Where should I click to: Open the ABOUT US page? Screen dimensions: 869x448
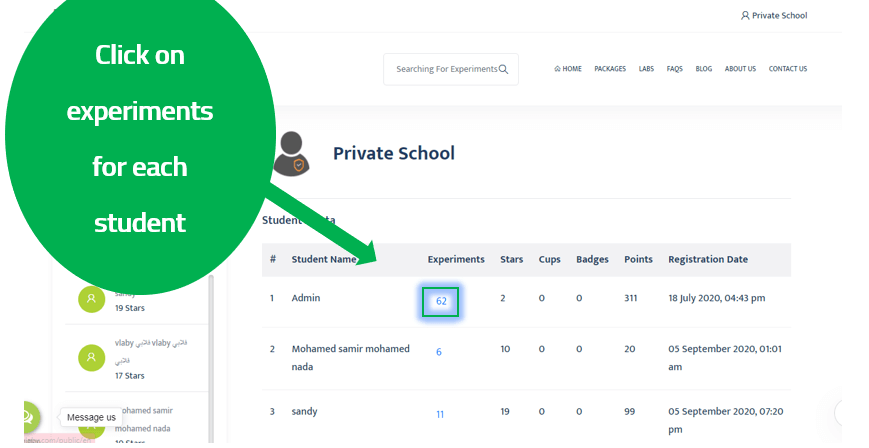click(x=740, y=69)
